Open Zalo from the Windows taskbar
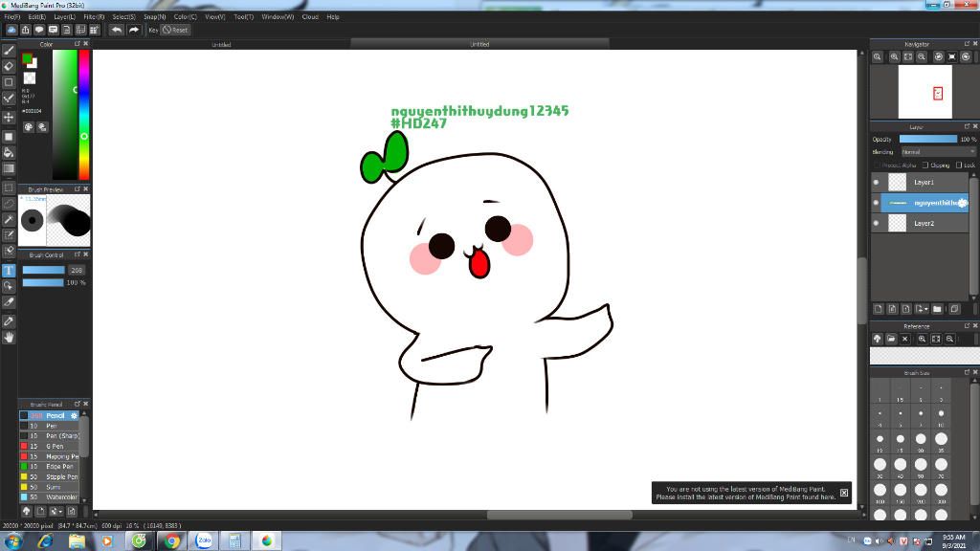This screenshot has width=980, height=551. (204, 541)
